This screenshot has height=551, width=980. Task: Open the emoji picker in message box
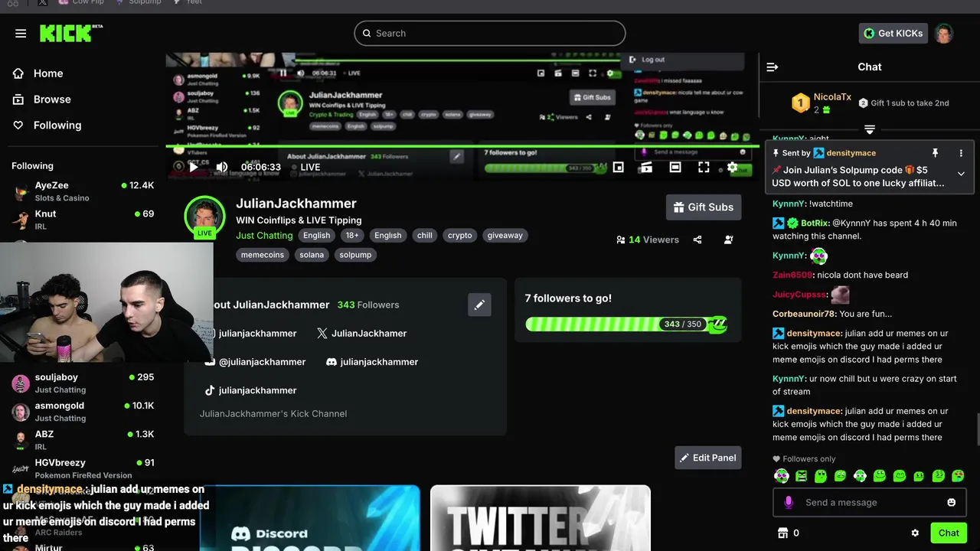[x=952, y=503]
